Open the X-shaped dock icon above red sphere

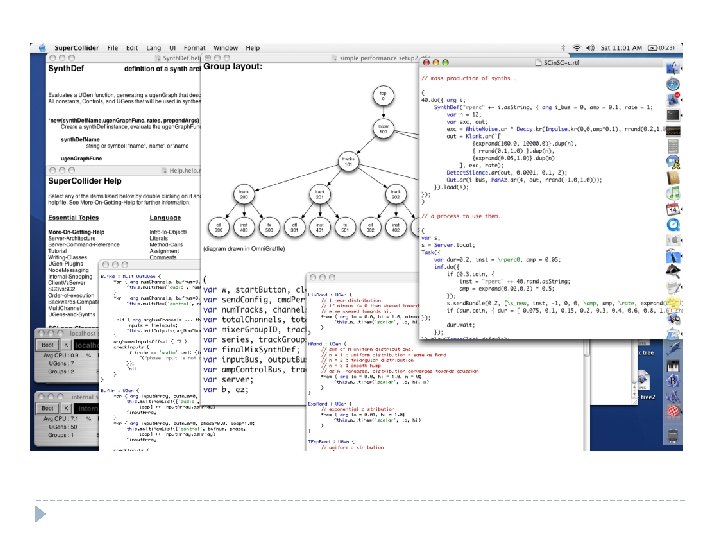point(673,396)
